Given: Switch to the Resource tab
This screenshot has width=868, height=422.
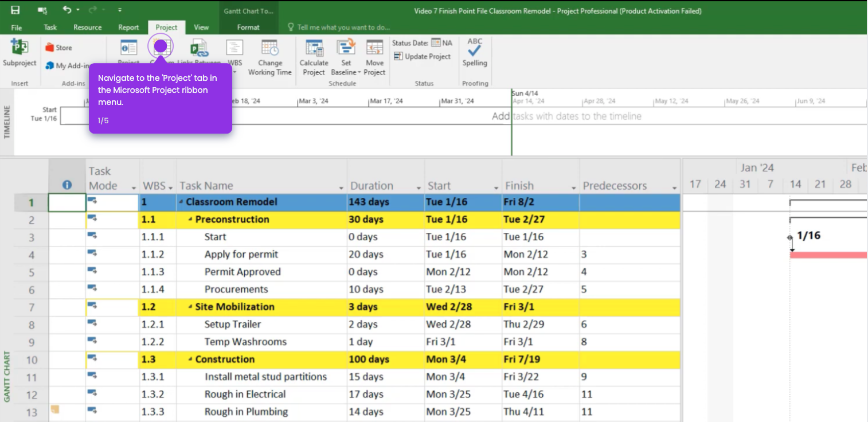Looking at the screenshot, I should coord(87,28).
